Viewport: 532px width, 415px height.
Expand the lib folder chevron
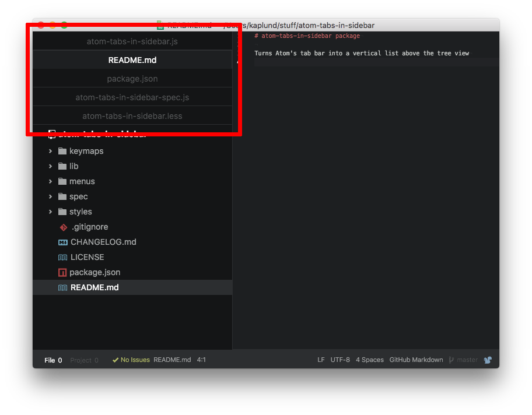pyautogui.click(x=51, y=166)
